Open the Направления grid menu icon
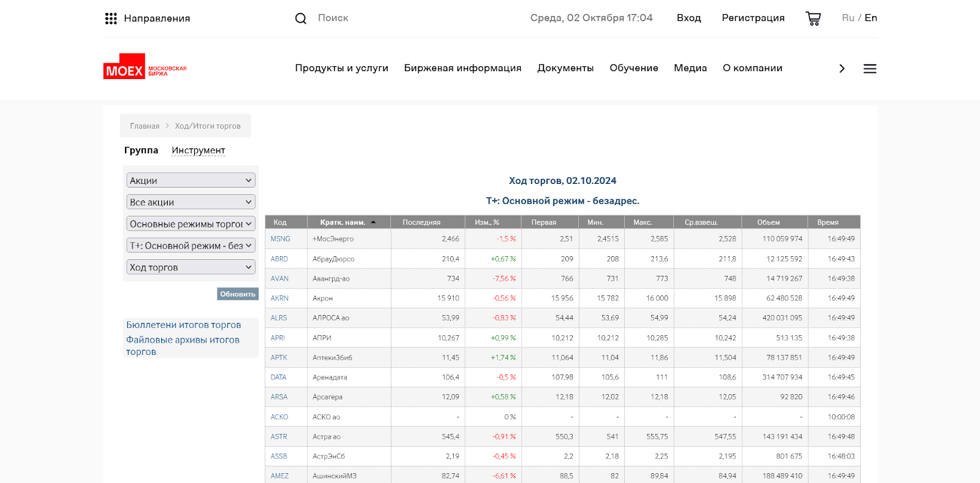This screenshot has height=483, width=980. point(111,18)
